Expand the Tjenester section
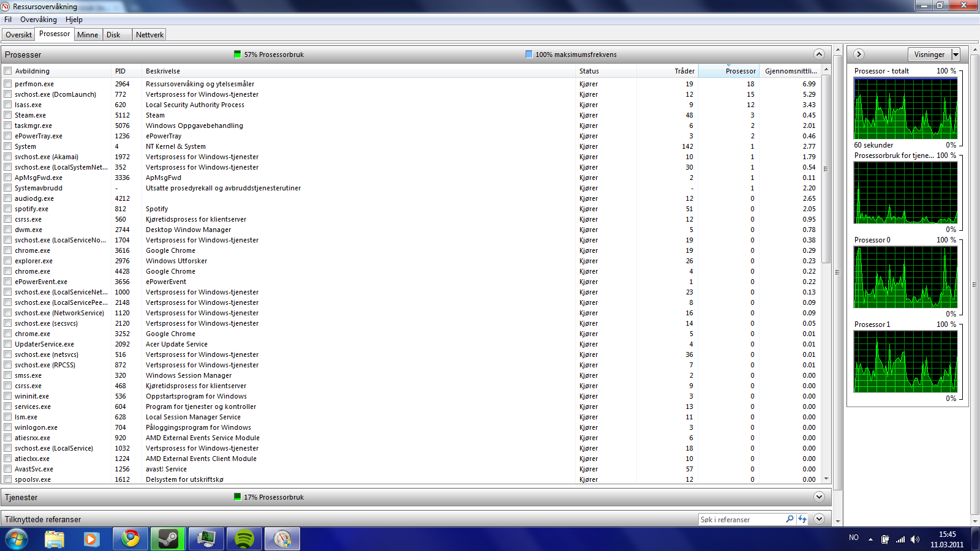 tap(819, 497)
